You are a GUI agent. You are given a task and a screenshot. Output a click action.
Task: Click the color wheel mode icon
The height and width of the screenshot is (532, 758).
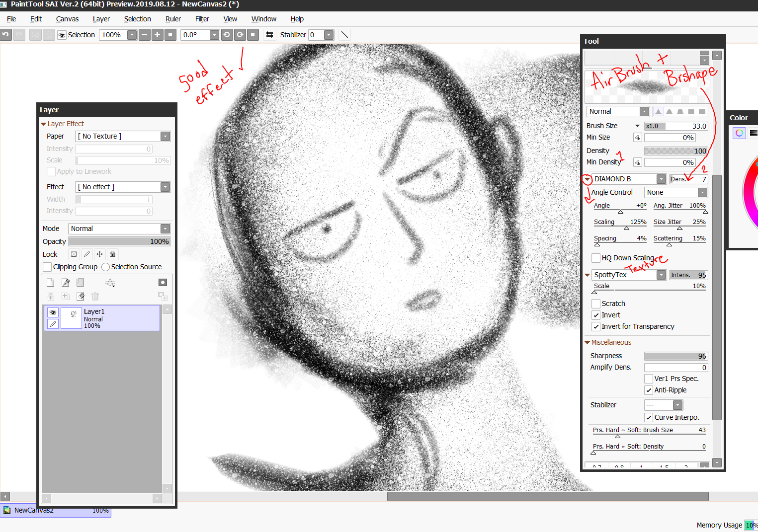point(740,133)
